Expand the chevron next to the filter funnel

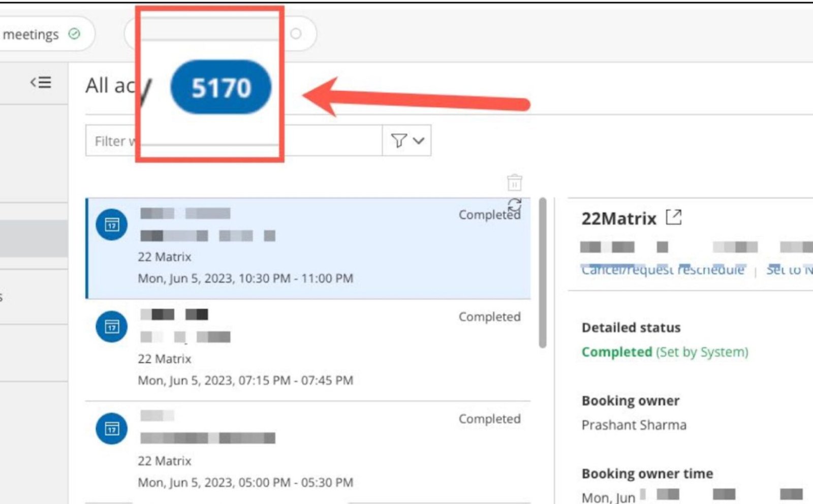point(419,141)
